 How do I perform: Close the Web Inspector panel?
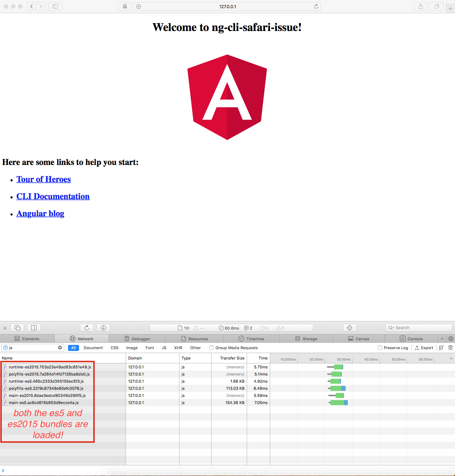click(x=5, y=328)
